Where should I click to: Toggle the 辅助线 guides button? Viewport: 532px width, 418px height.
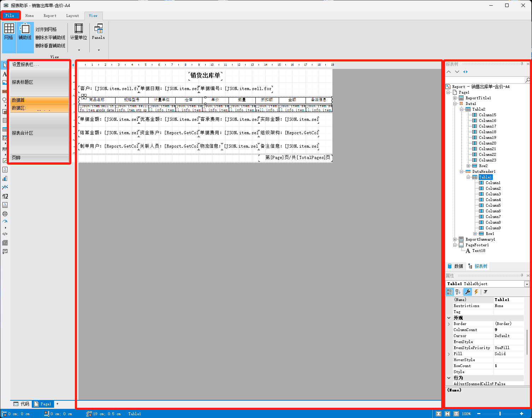click(x=25, y=37)
